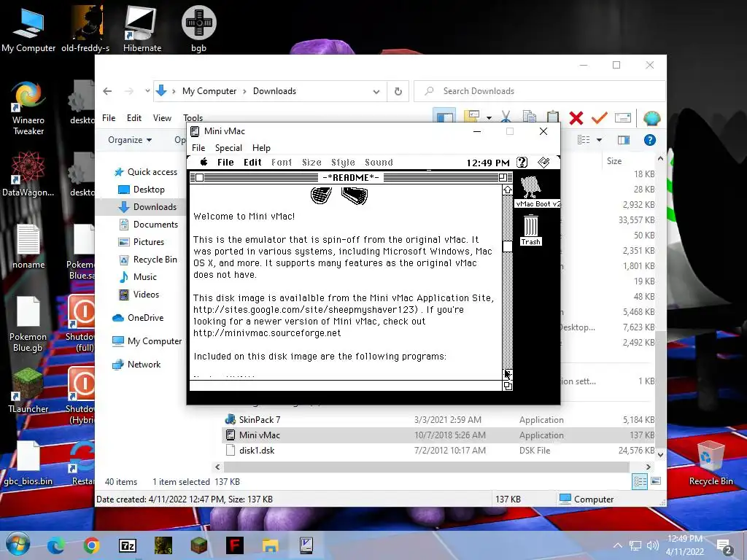Open the explorer Edit menu
Image resolution: width=747 pixels, height=560 pixels.
134,117
